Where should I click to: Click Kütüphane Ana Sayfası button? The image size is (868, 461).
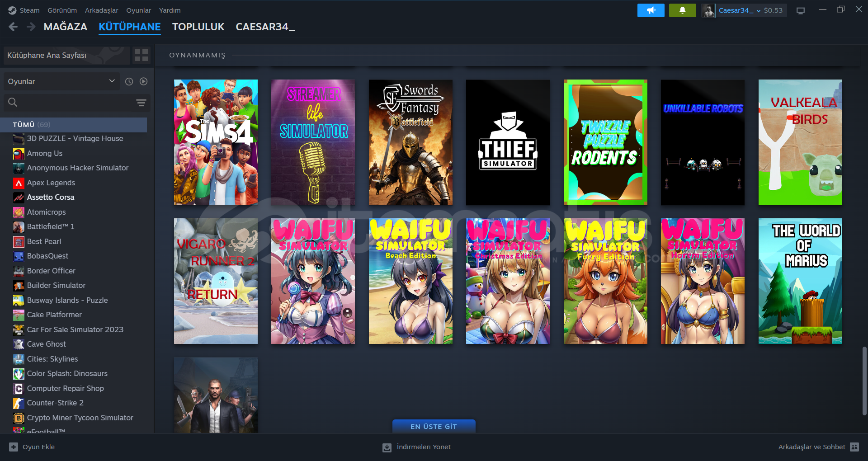point(67,55)
